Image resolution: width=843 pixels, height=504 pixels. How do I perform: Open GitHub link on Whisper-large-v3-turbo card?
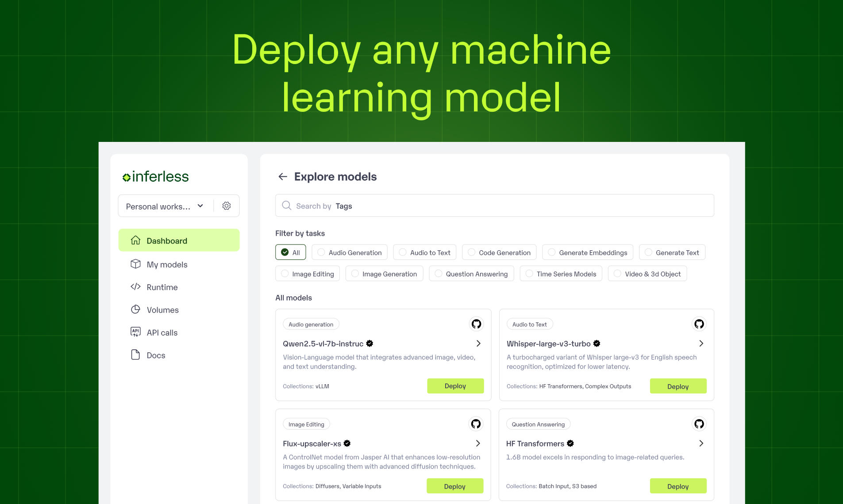tap(699, 324)
